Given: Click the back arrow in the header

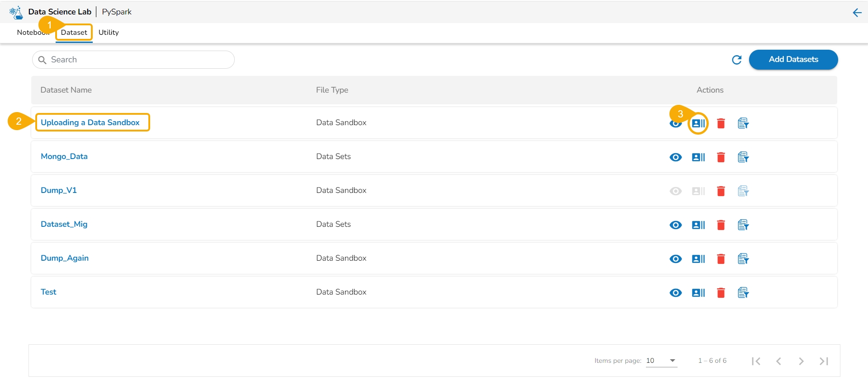Looking at the screenshot, I should [857, 13].
